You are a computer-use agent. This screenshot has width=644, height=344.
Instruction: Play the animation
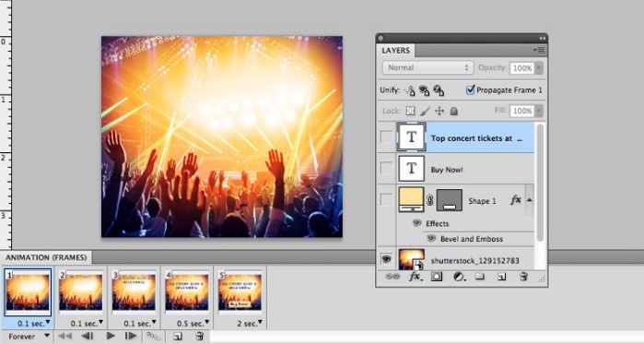tap(111, 337)
